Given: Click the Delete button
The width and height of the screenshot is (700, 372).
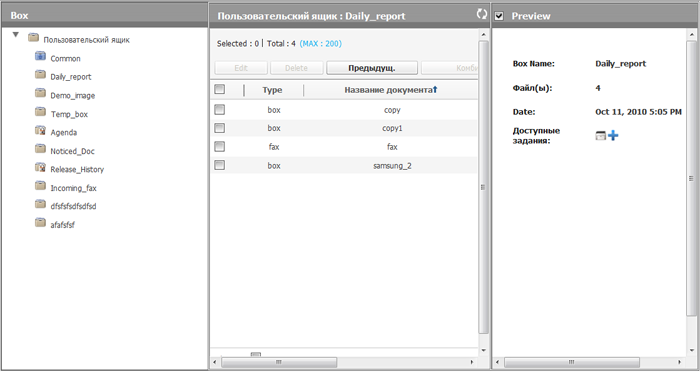Looking at the screenshot, I should click(296, 68).
